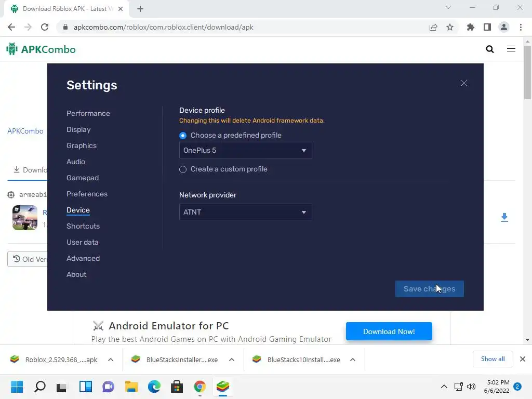This screenshot has width=532, height=399.
Task: Open Widgets from the taskbar
Action: pyautogui.click(x=86, y=387)
